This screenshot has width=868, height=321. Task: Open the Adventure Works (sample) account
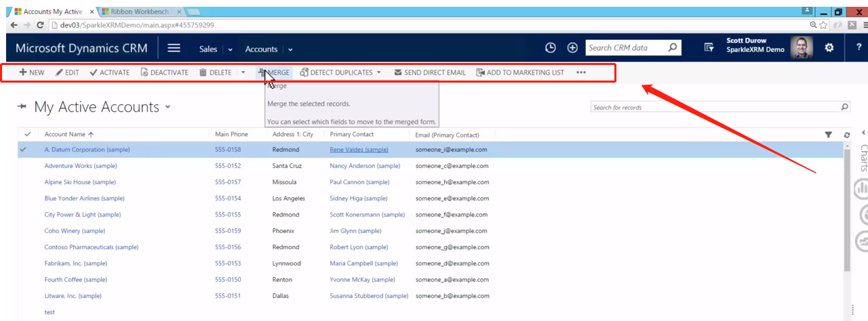pos(81,166)
